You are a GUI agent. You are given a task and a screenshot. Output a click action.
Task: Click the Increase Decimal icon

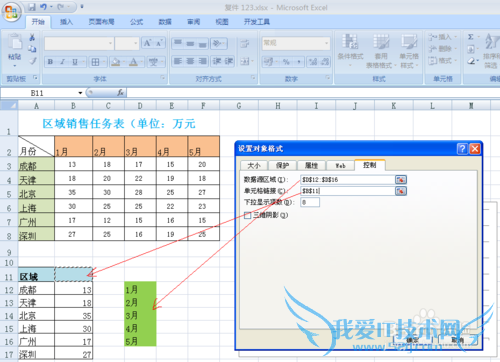pyautogui.click(x=313, y=62)
